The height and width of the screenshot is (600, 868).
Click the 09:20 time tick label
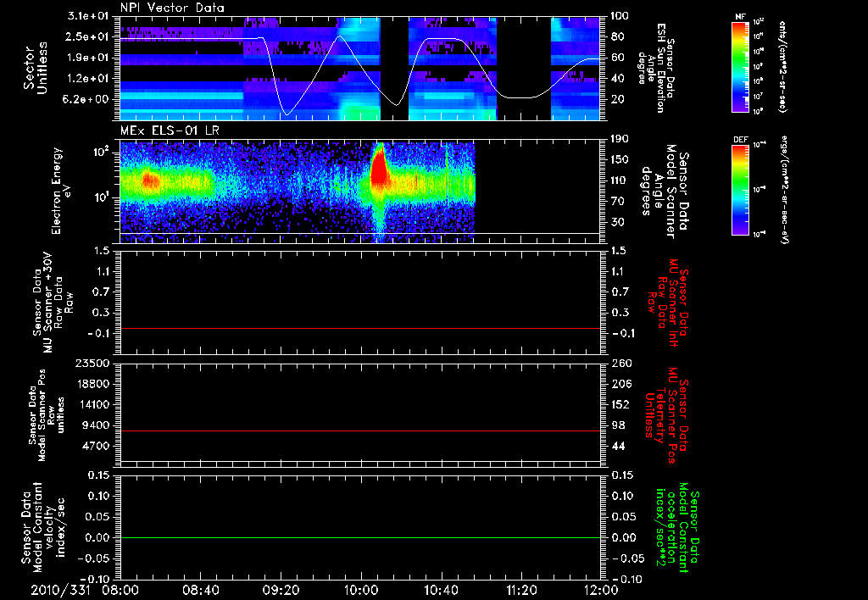(281, 590)
